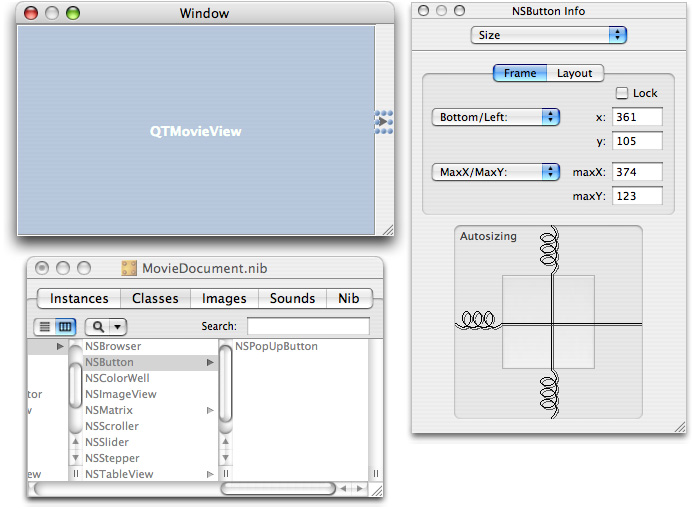Open the MaxX/MaxY popup menu
This screenshot has width=692, height=508.
tap(496, 172)
